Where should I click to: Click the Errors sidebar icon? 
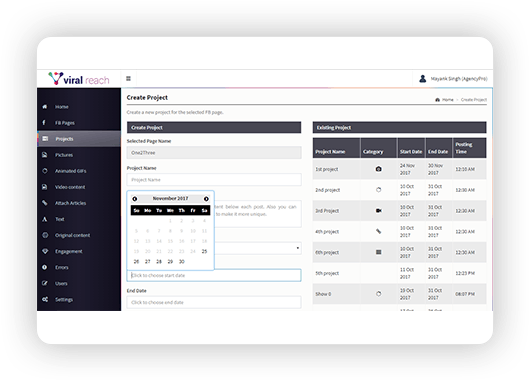coord(45,267)
